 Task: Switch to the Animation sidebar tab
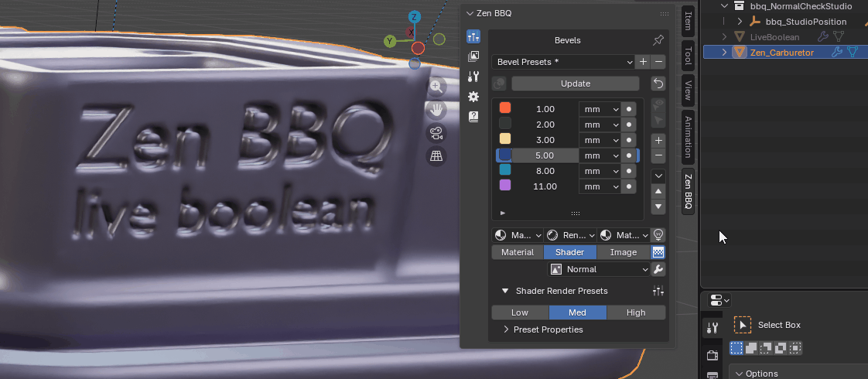coord(688,136)
